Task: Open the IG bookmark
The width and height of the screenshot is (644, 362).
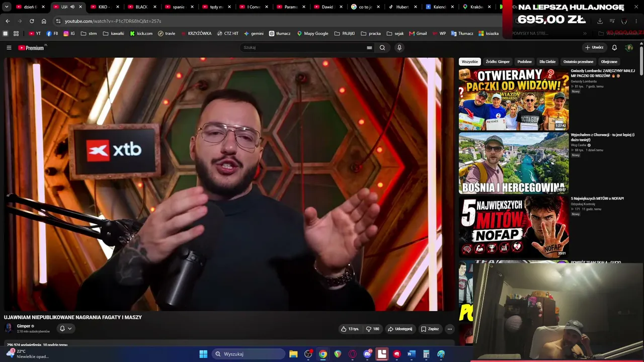Action: 69,34
